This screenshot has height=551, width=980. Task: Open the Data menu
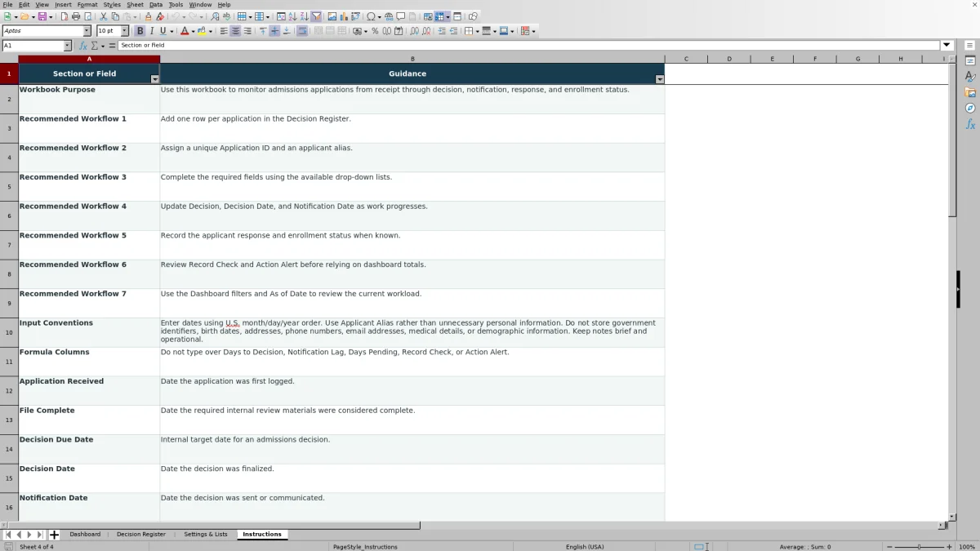click(156, 5)
